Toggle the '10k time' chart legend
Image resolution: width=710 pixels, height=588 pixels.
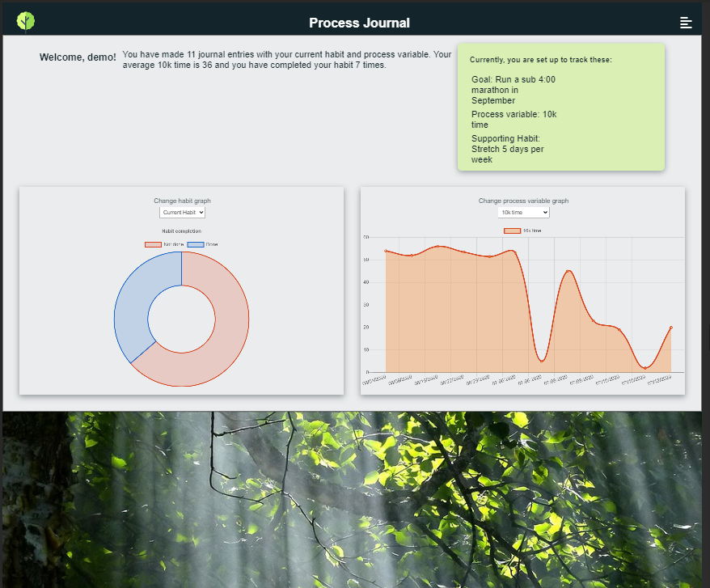(x=522, y=231)
